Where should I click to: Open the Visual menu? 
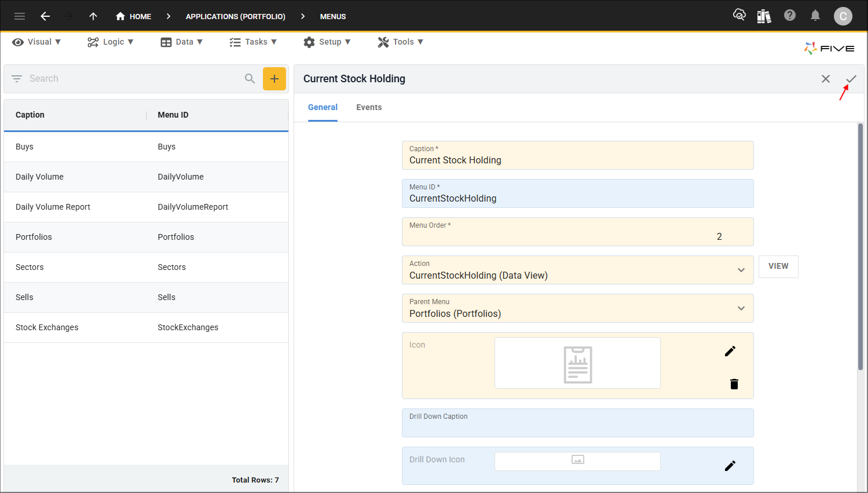click(36, 42)
